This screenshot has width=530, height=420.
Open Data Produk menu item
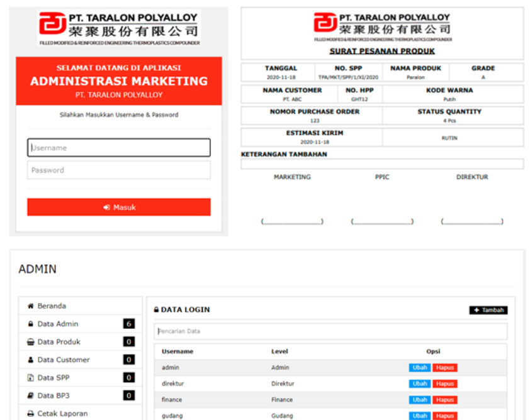(x=81, y=341)
